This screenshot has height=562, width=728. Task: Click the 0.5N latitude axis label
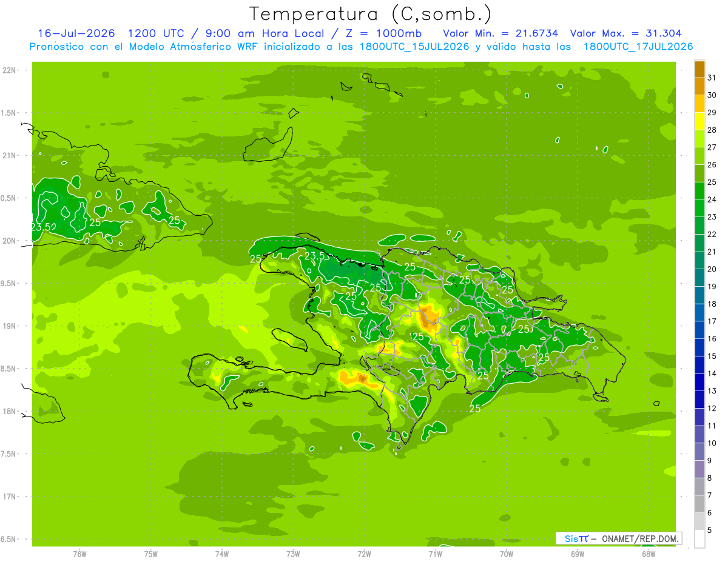point(9,198)
